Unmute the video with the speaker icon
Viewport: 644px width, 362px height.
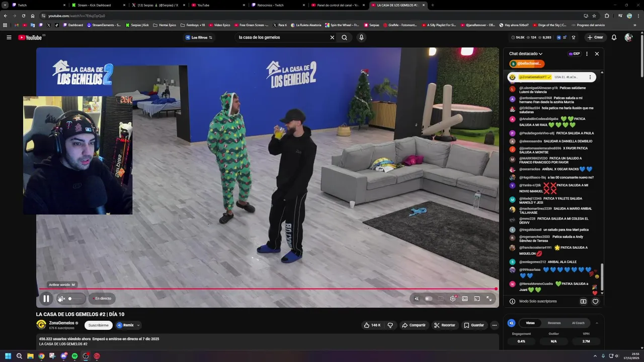click(61, 299)
